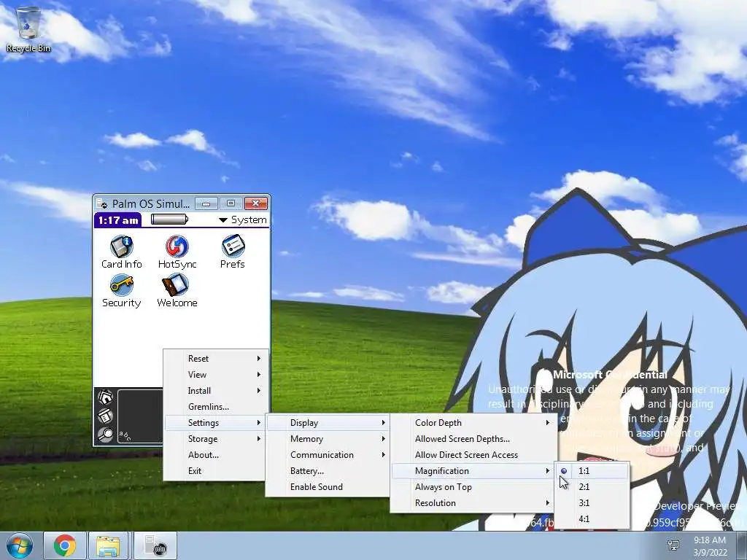Viewport: 747px width, 560px height.
Task: Select 1:1 magnification option
Action: 592,471
